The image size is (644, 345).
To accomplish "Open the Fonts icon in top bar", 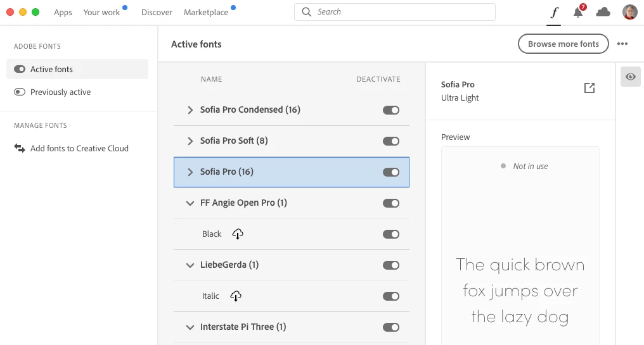I will (x=553, y=12).
